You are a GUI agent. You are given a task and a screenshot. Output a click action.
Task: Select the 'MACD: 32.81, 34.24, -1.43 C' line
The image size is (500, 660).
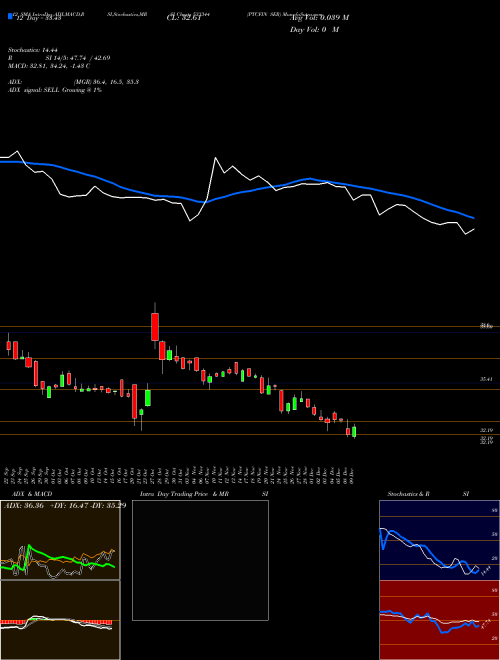[49, 66]
